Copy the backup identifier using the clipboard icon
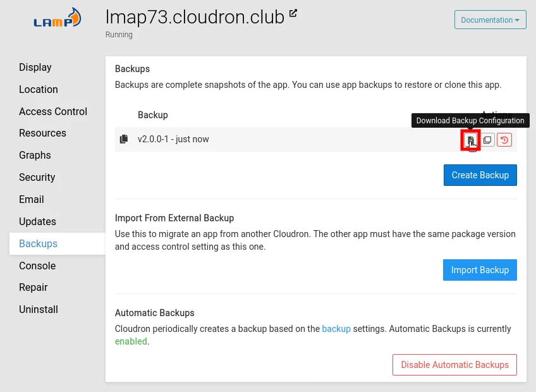The height and width of the screenshot is (392, 536). 124,138
